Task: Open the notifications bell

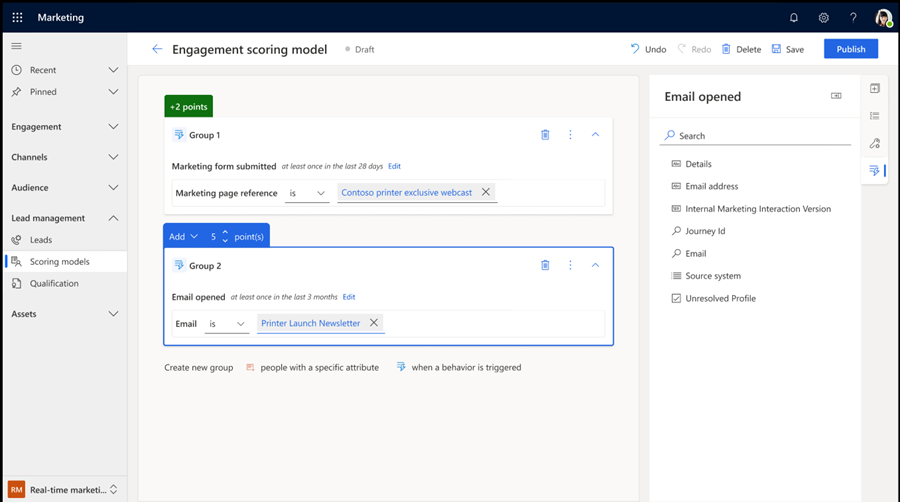Action: pyautogui.click(x=794, y=18)
